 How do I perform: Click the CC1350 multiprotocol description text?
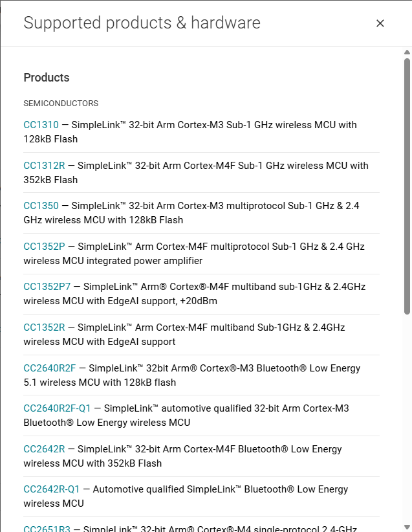(191, 213)
